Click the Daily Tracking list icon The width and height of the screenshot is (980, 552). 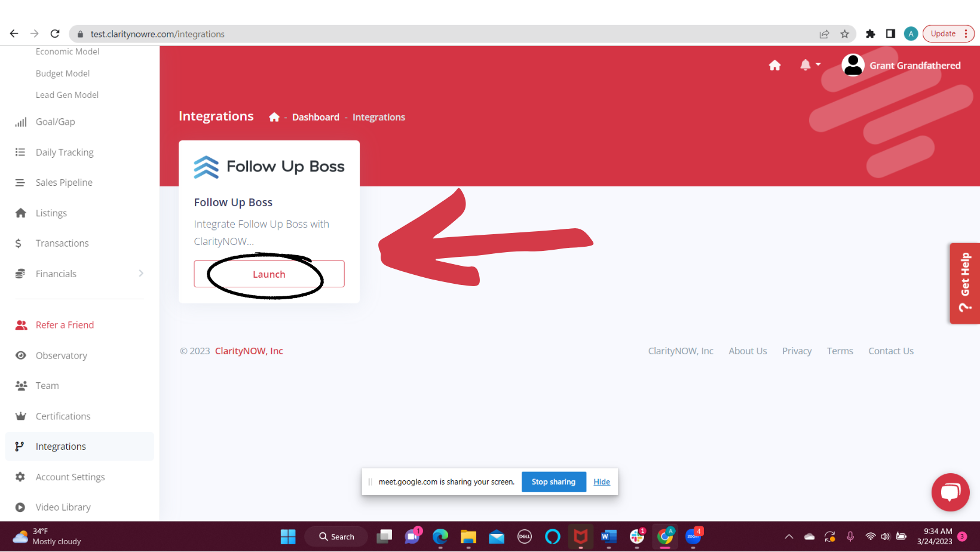[20, 152]
